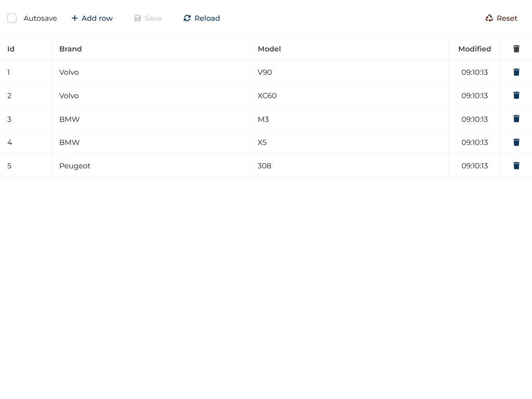Image resolution: width=532 pixels, height=399 pixels.
Task: Delete the Peugeot 308 row's trash icon
Action: pyautogui.click(x=516, y=165)
